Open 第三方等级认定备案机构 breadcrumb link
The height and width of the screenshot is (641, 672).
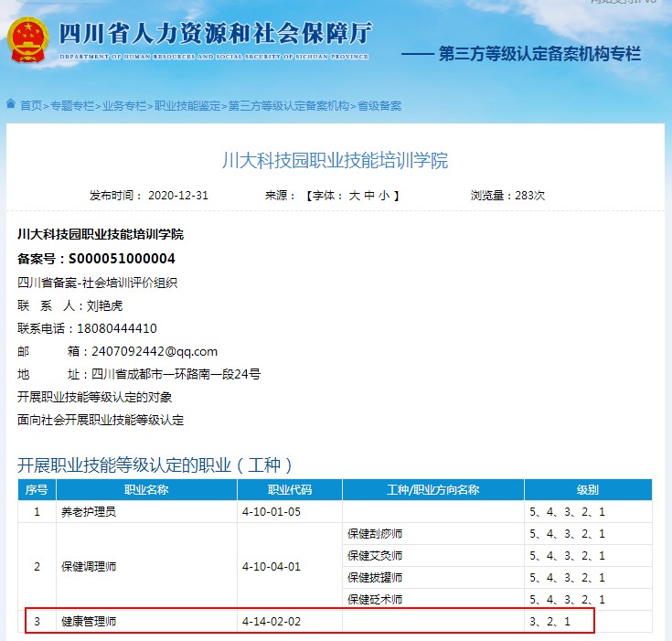289,106
